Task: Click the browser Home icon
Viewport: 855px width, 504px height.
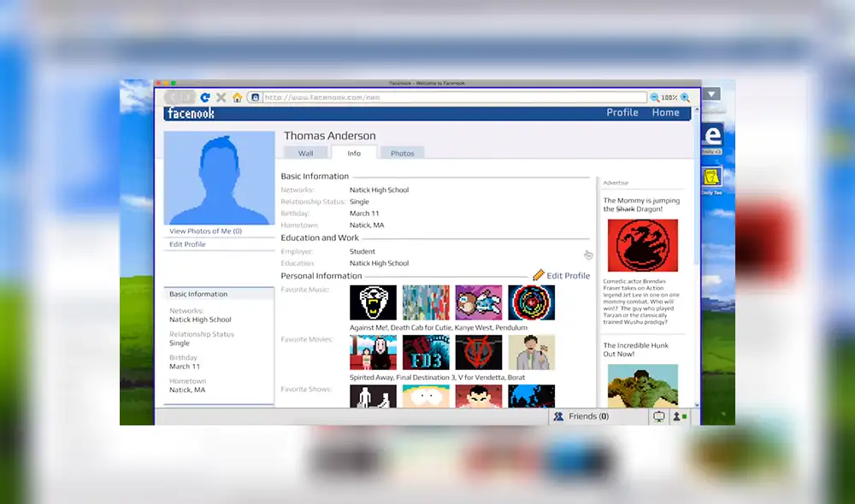Action: tap(239, 97)
